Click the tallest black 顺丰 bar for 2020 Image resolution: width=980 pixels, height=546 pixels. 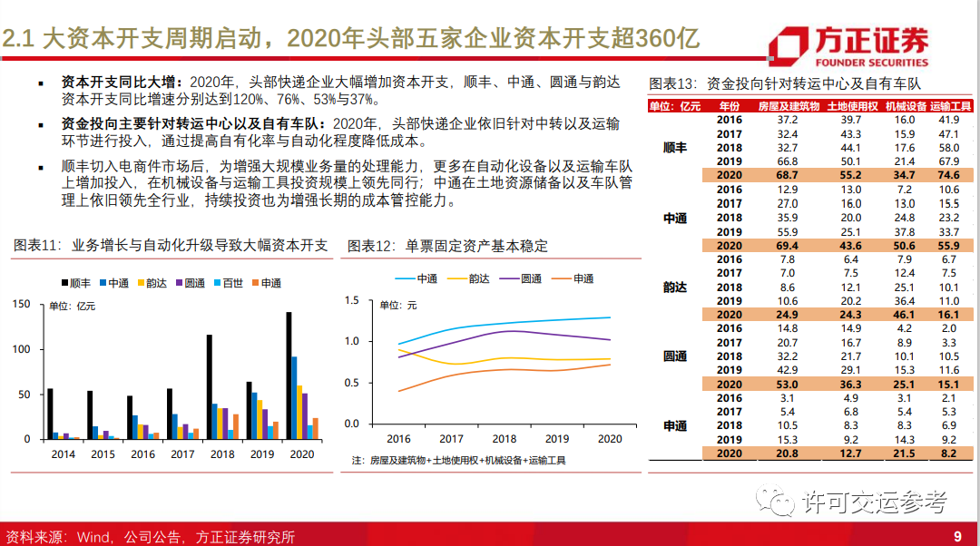pyautogui.click(x=289, y=375)
